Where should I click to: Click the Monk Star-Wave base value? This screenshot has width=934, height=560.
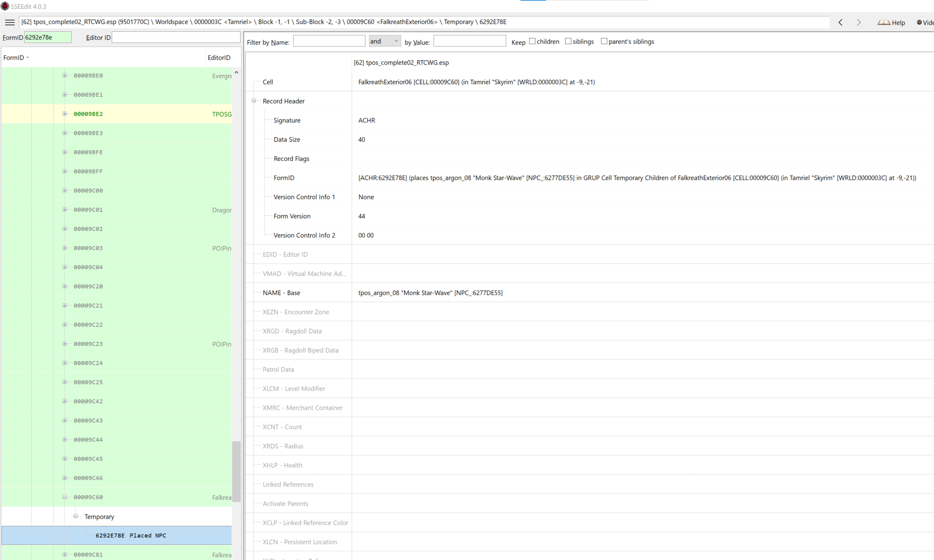[x=431, y=293]
